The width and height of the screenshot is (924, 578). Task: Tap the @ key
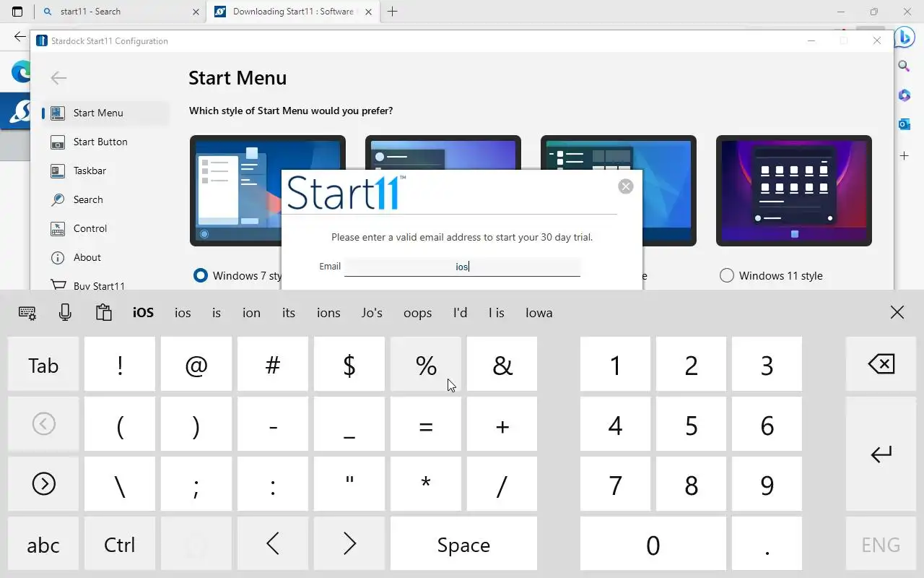[196, 364]
